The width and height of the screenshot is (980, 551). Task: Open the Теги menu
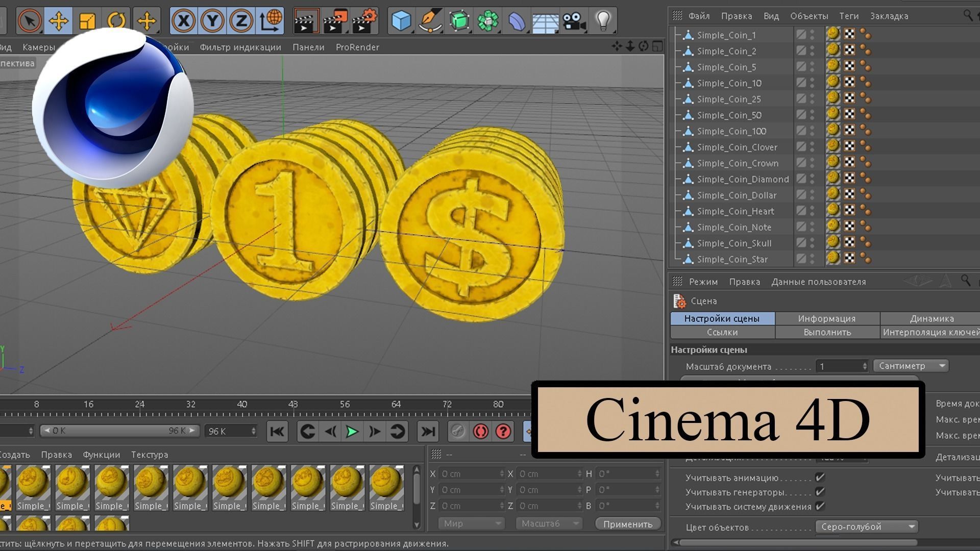click(x=849, y=16)
